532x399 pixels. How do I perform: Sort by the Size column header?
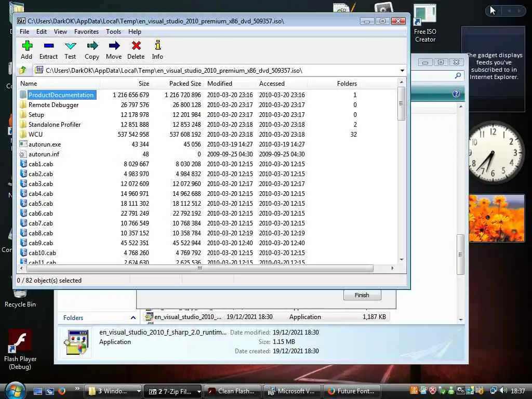(x=125, y=84)
